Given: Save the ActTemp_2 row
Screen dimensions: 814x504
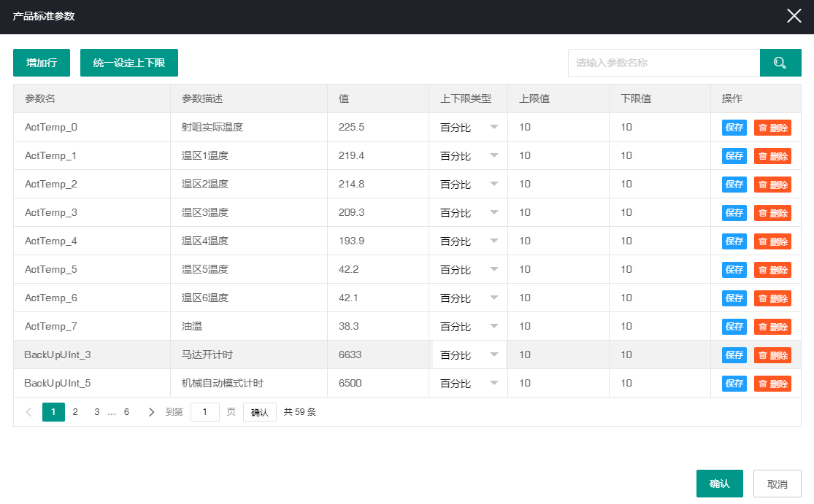Looking at the screenshot, I should click(734, 184).
